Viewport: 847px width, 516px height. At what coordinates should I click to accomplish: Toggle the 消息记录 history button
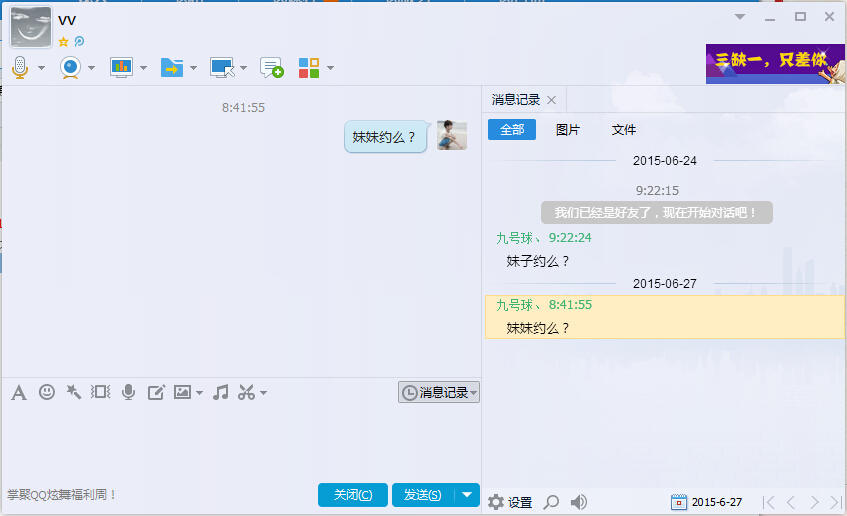(x=439, y=392)
